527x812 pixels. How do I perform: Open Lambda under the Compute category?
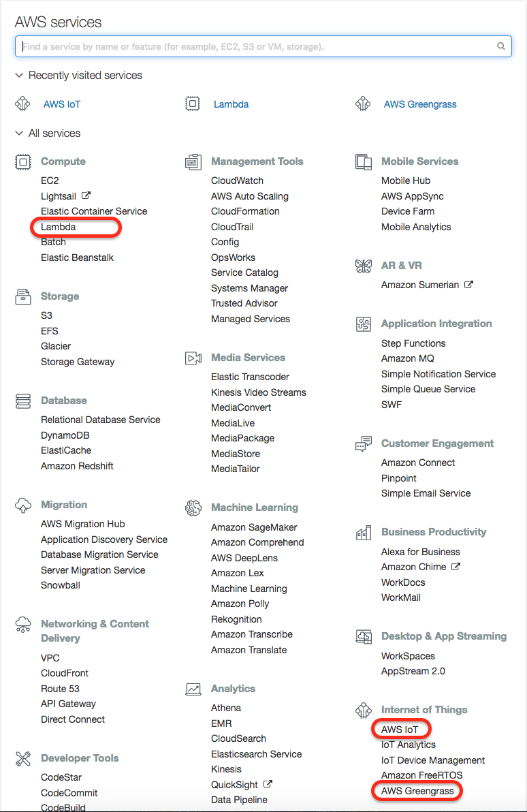(59, 227)
